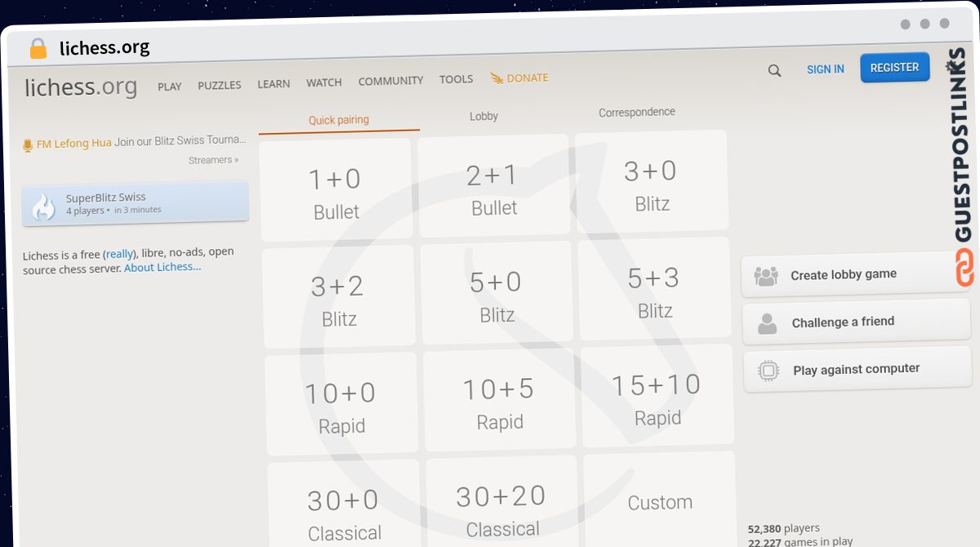Viewport: 980px width, 547px height.
Task: Start a 2+1 Bullet game
Action: pos(493,187)
